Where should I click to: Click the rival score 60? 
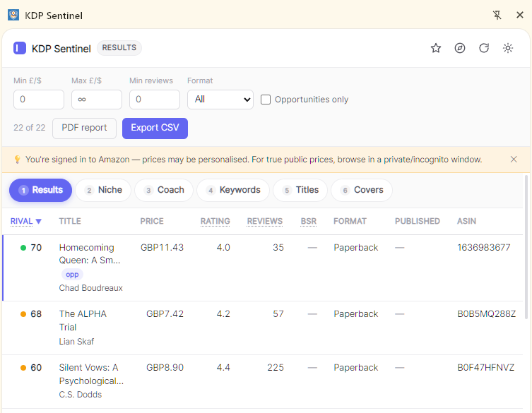pyautogui.click(x=31, y=368)
